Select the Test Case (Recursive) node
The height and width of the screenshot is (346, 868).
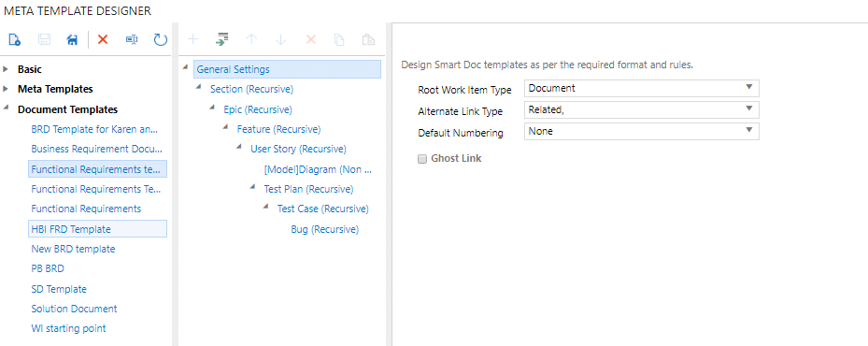pyautogui.click(x=322, y=209)
